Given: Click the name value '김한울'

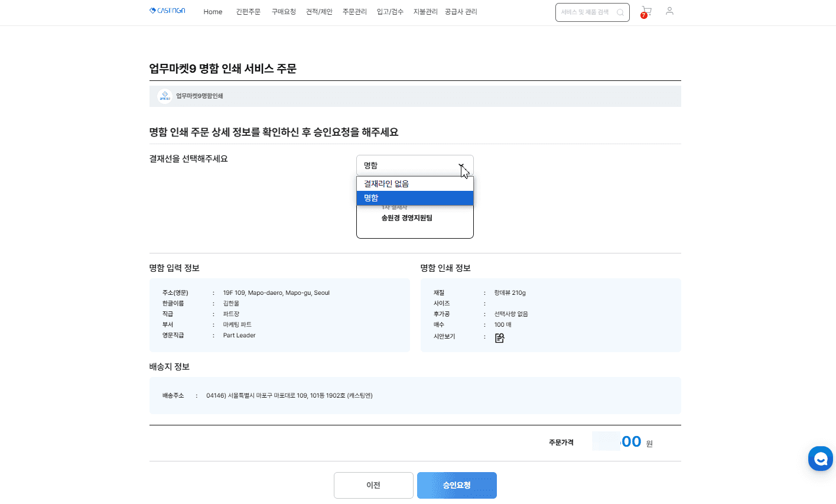Looking at the screenshot, I should 231,303.
